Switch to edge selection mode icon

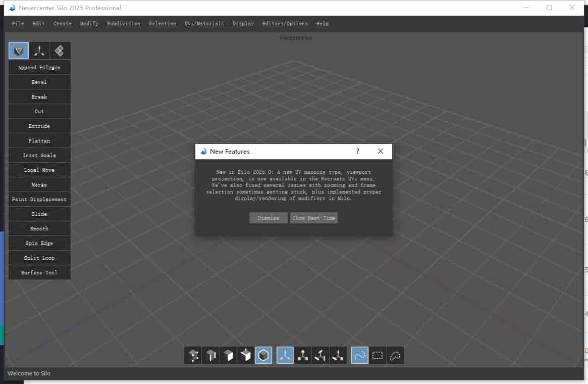click(x=210, y=356)
